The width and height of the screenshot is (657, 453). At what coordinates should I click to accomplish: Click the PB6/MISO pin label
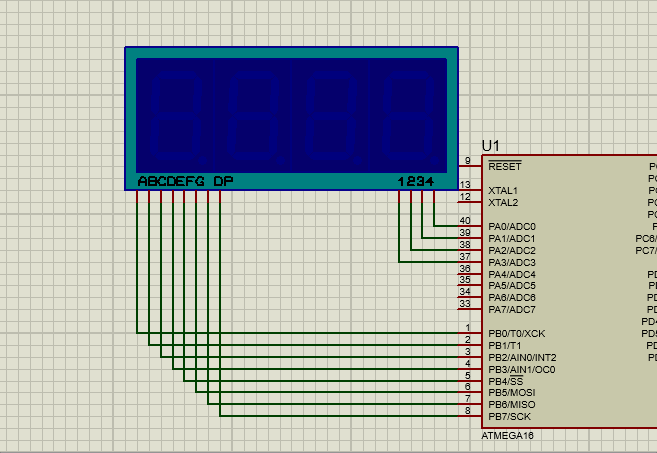(512, 405)
